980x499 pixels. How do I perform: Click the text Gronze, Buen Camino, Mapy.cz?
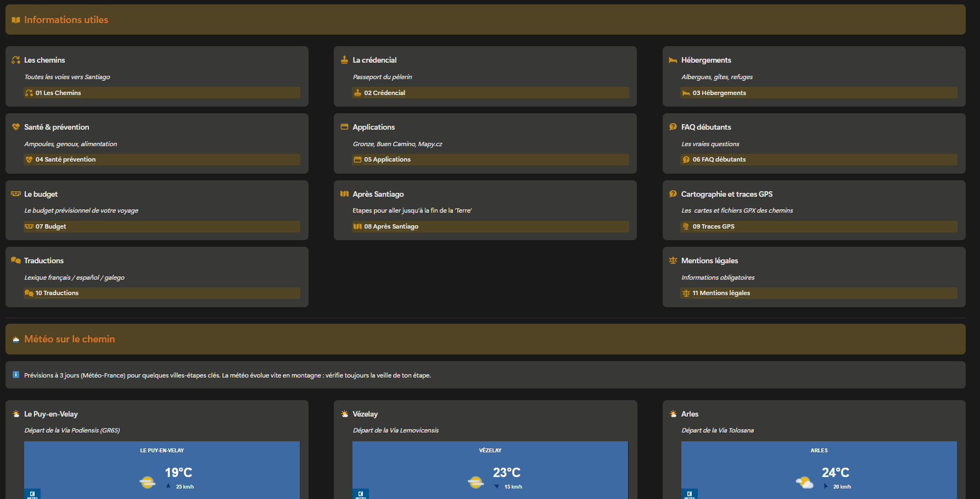[x=397, y=144]
